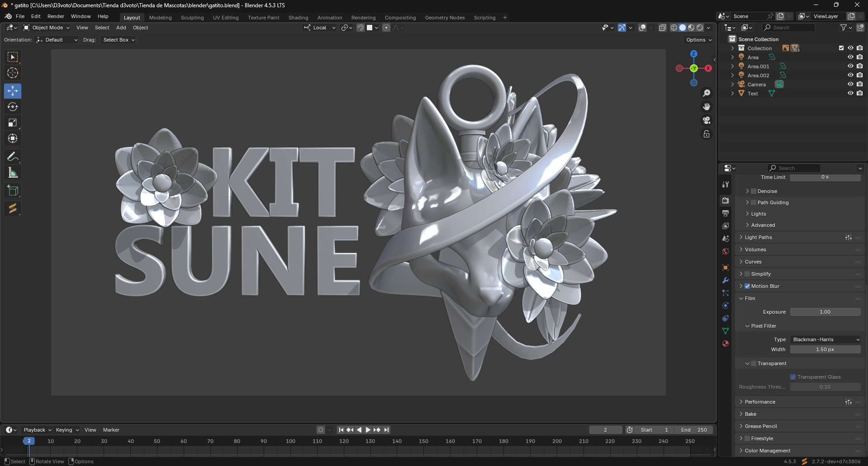Click the Options button in the viewport header
Screen dimensions: 868x466
point(698,40)
